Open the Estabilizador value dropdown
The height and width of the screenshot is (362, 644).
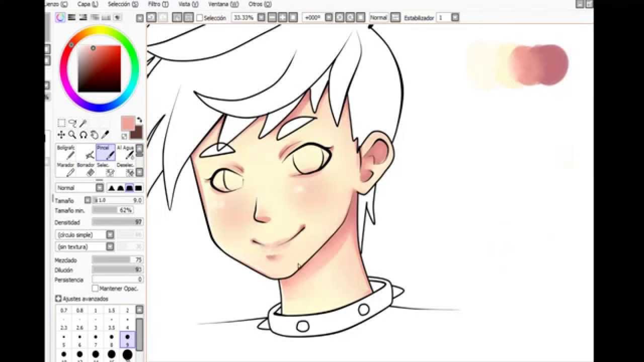point(455,18)
